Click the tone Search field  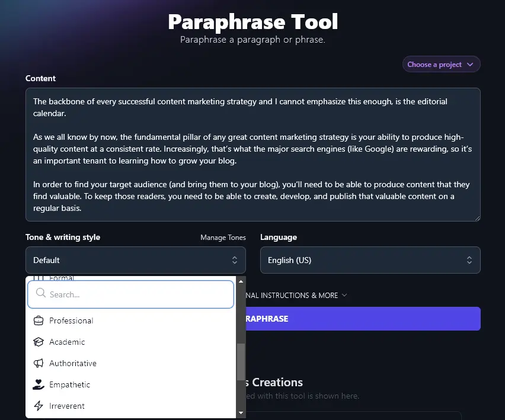click(130, 294)
